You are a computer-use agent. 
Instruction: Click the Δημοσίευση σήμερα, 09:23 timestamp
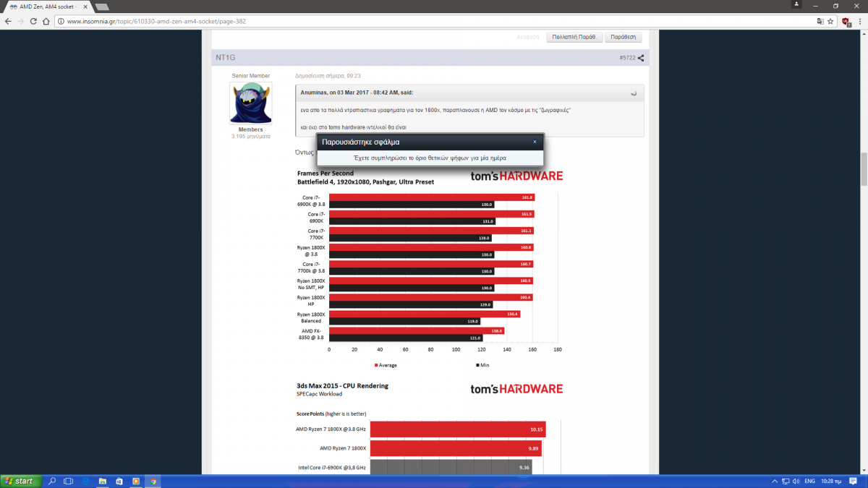pos(328,76)
